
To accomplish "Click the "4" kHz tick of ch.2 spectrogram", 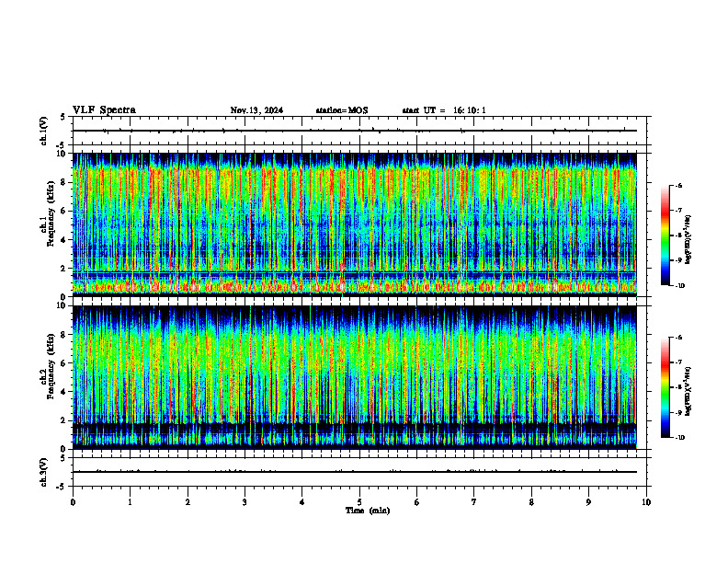I will [64, 392].
